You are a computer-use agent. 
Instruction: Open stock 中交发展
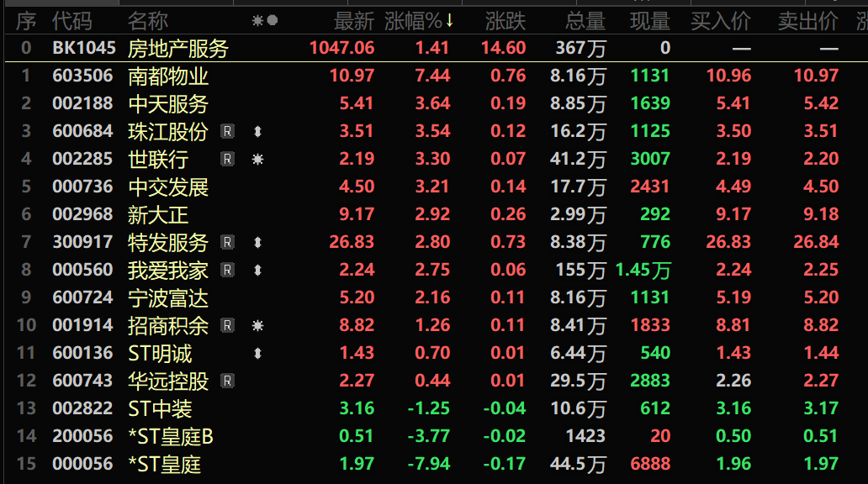click(168, 187)
